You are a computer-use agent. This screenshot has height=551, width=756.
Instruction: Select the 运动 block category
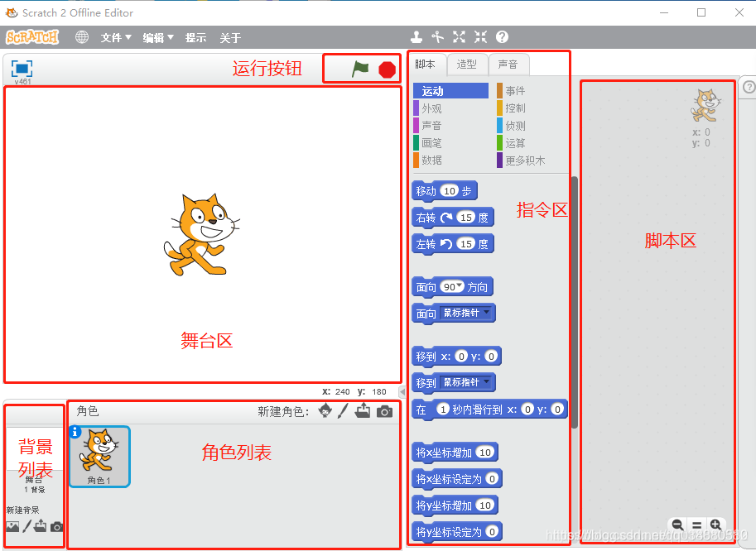tap(450, 90)
